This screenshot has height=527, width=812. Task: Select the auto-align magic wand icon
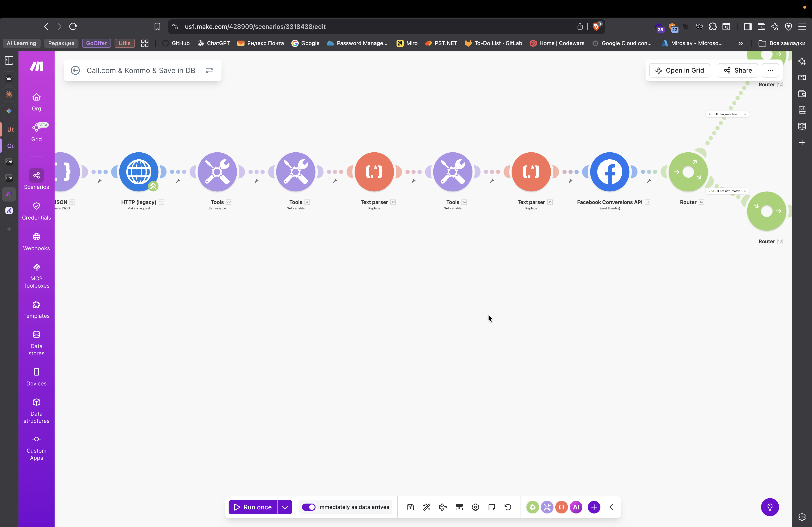click(x=427, y=507)
